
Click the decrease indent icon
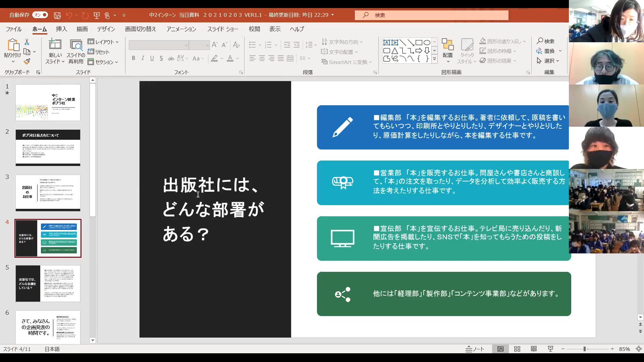pos(287,45)
